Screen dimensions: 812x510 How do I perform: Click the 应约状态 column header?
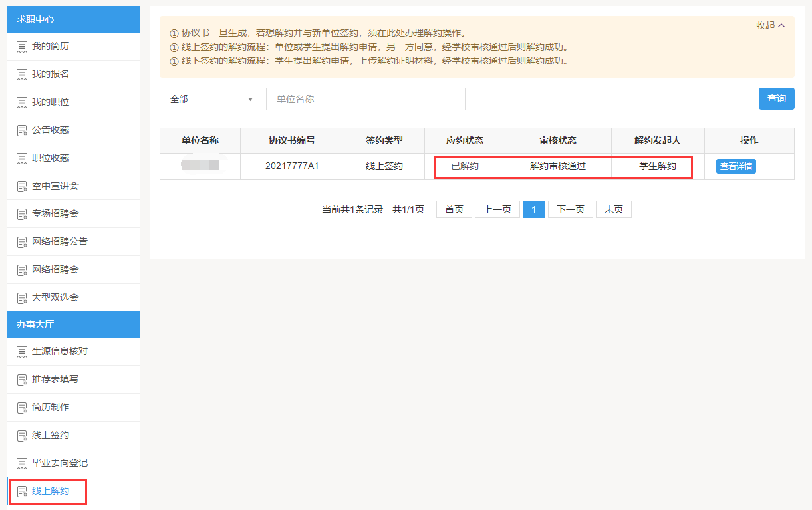tap(465, 141)
